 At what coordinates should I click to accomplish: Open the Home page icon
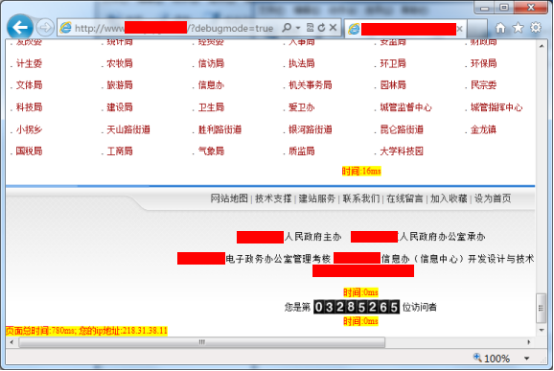pyautogui.click(x=500, y=28)
